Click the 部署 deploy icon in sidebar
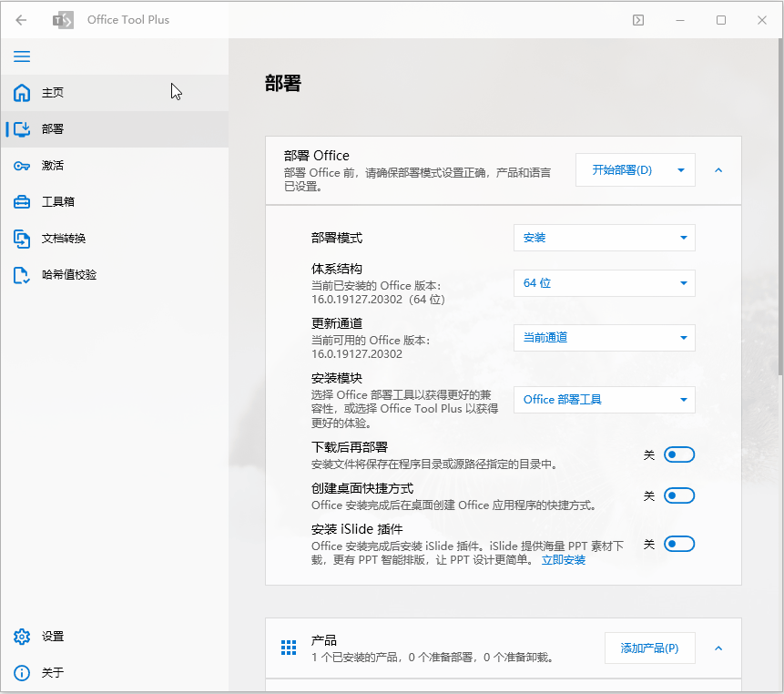The height and width of the screenshot is (694, 784). point(22,129)
